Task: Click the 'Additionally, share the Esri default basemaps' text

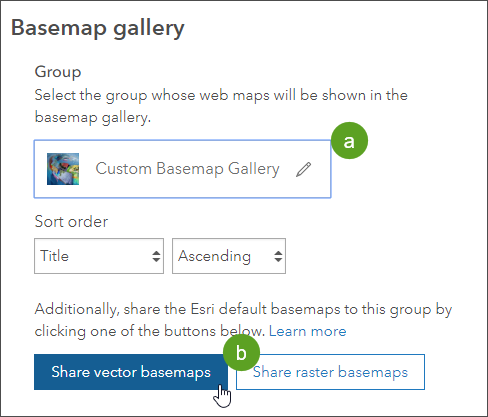Action: (x=243, y=320)
